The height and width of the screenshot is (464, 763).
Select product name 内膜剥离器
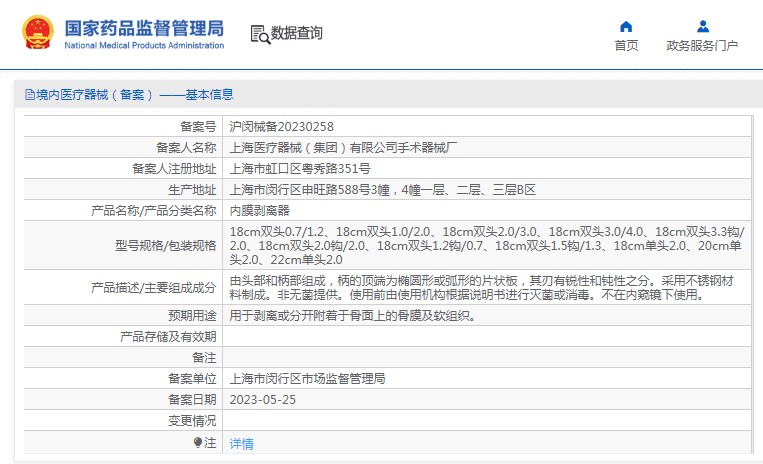pos(259,211)
